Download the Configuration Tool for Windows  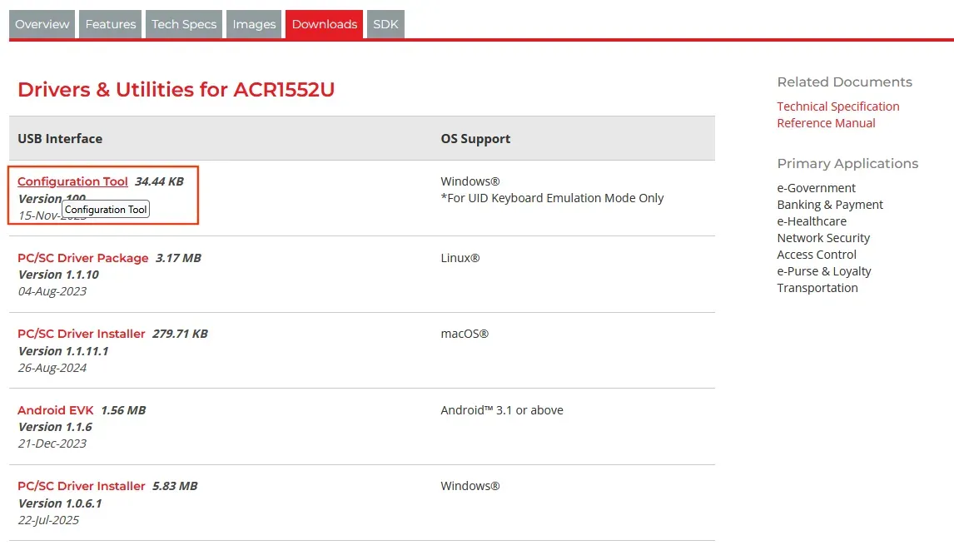[x=72, y=181]
